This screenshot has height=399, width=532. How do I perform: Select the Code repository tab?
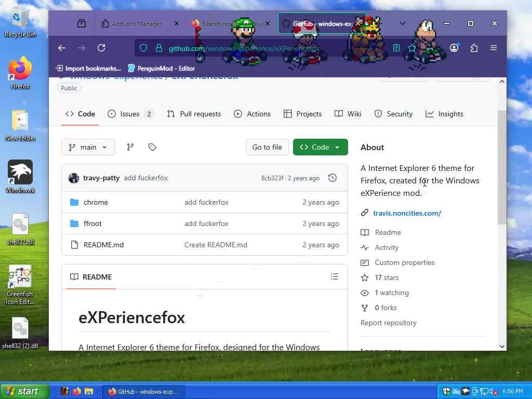(x=80, y=114)
